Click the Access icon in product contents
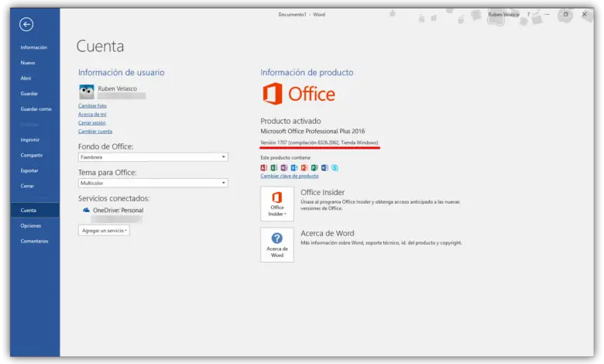This screenshot has height=364, width=604. (x=264, y=167)
